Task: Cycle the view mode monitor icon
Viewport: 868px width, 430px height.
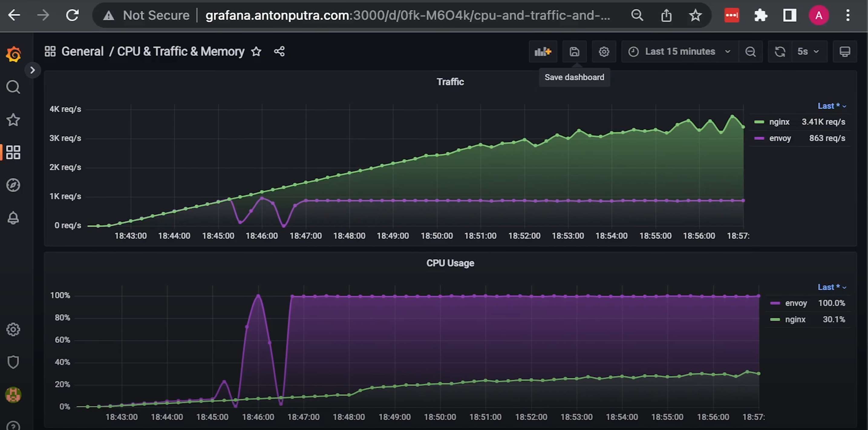Action: click(x=844, y=51)
